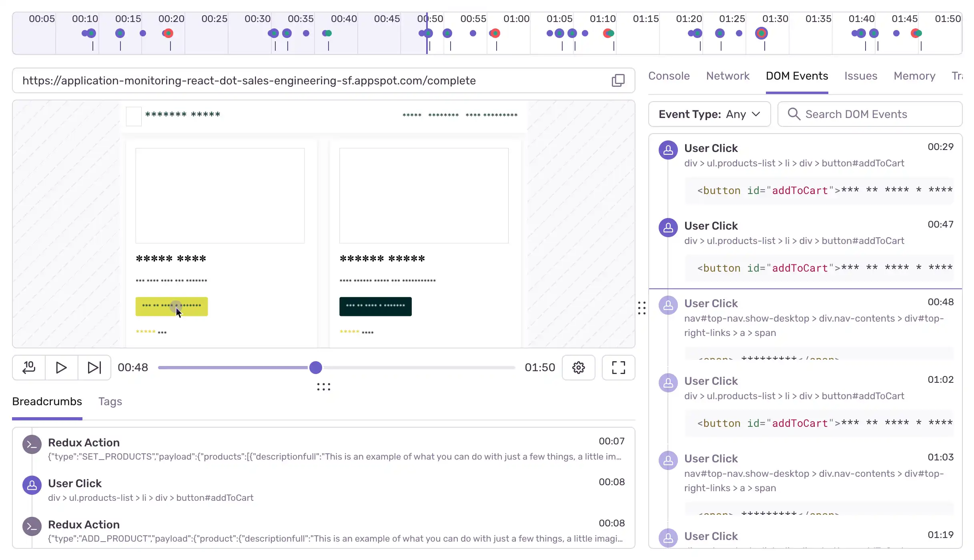Play the session replay
This screenshot has width=974, height=560.
click(61, 367)
